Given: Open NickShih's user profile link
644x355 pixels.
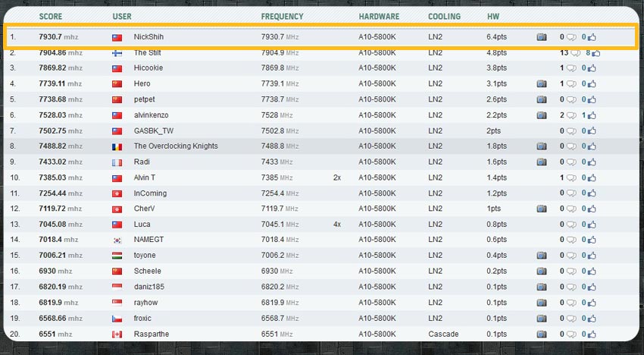Looking at the screenshot, I should [x=148, y=36].
